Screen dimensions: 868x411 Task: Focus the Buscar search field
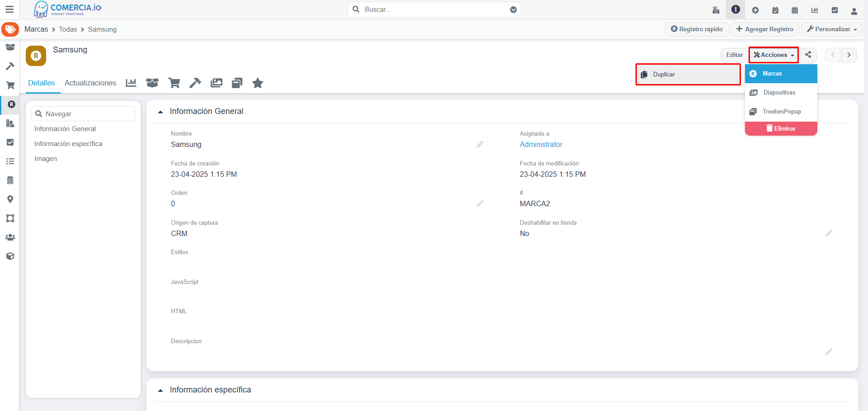[434, 9]
